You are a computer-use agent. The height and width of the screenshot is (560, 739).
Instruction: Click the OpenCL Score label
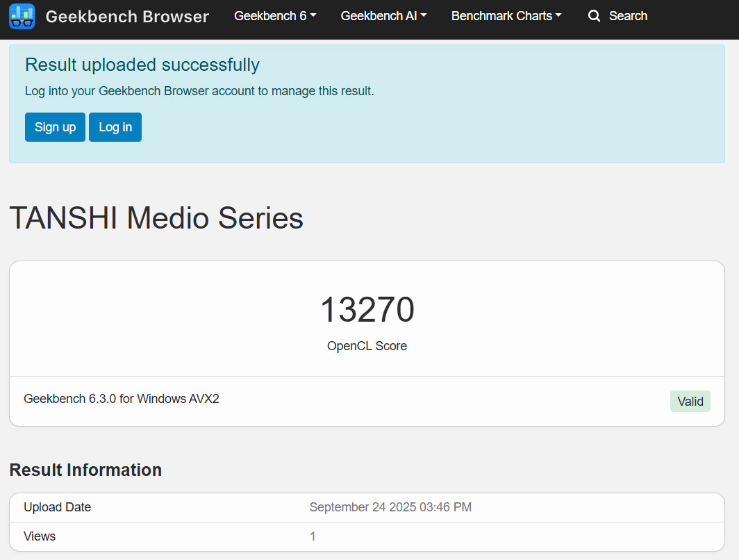[x=367, y=346]
